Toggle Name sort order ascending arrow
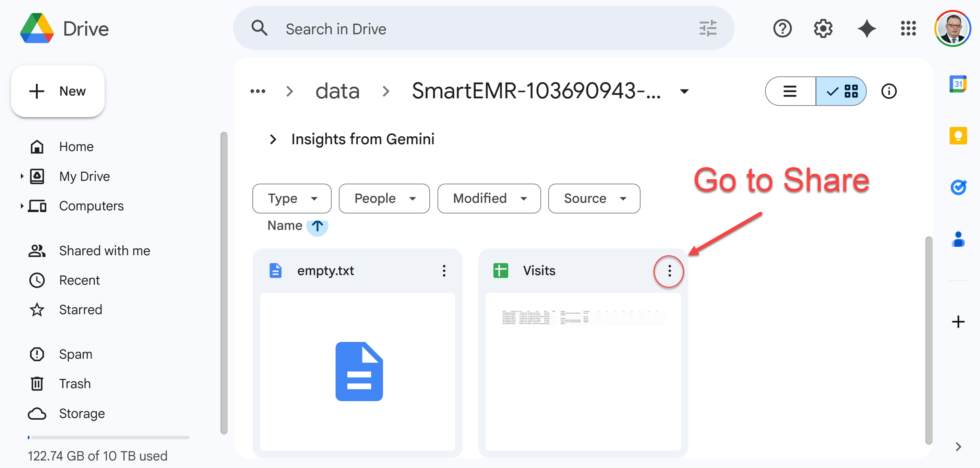The width and height of the screenshot is (980, 468). click(317, 226)
